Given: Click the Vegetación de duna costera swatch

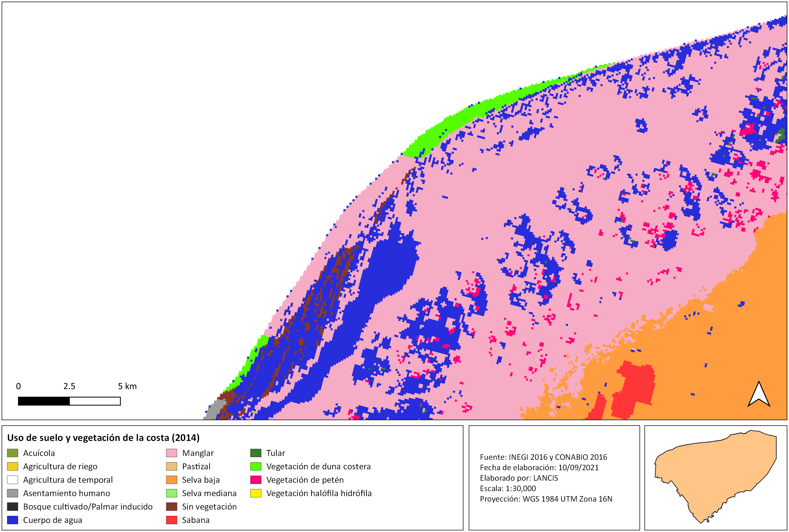Looking at the screenshot, I should (256, 467).
